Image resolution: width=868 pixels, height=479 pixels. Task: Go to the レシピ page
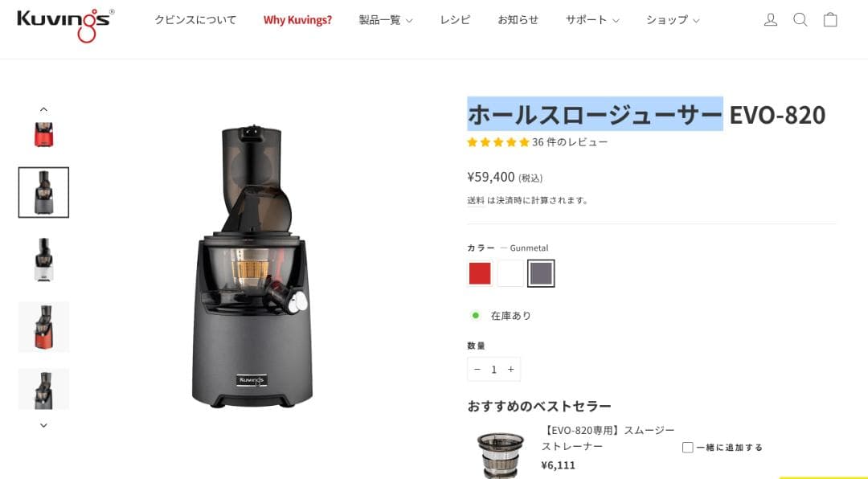tap(455, 20)
